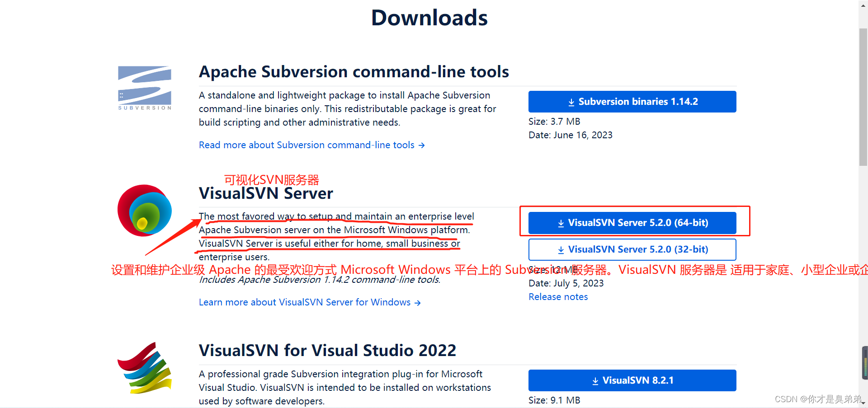Viewport: 868px width, 408px height.
Task: Click the Date: July 5, 2023 text
Action: click(566, 283)
